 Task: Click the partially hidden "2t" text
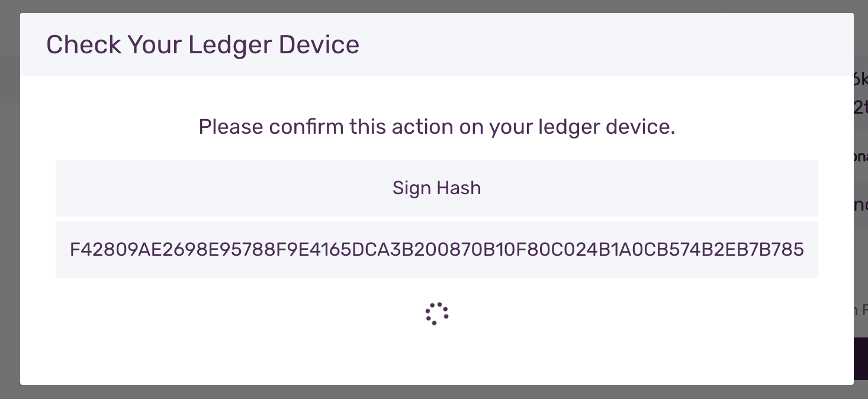861,108
